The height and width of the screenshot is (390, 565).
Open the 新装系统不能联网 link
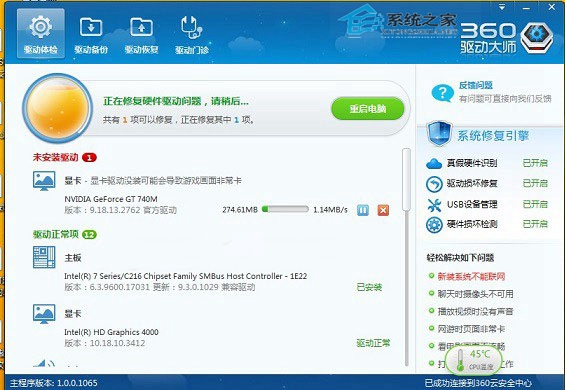point(471,276)
